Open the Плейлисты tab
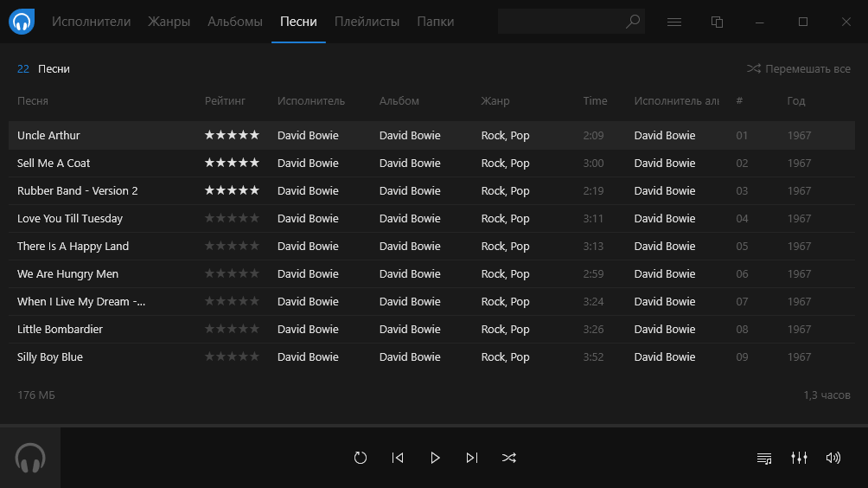 click(367, 22)
